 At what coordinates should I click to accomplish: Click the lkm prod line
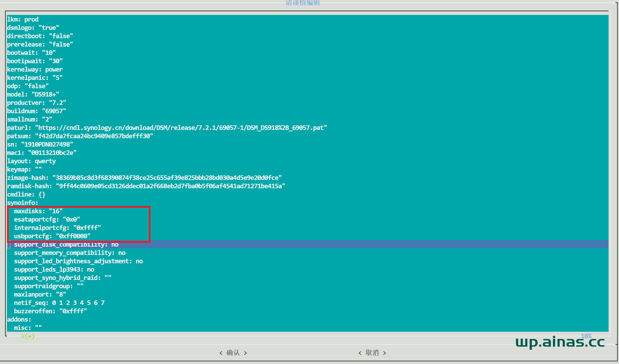pos(23,19)
